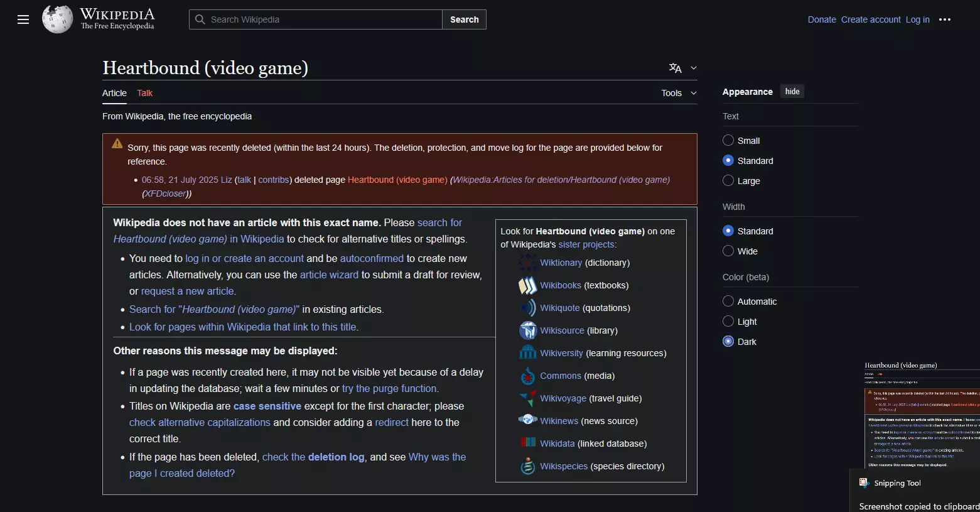Open the contribs link in deletion log
The image size is (980, 512).
pos(273,180)
